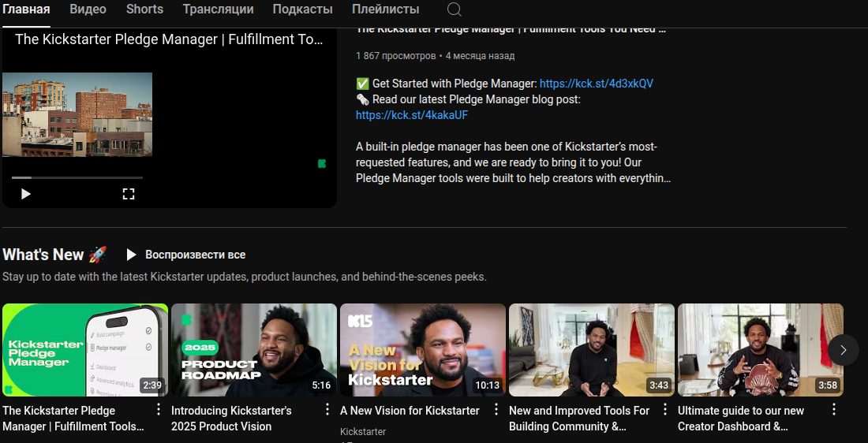The width and height of the screenshot is (868, 443).
Task: Open link https://kck.st/4d3xkQV
Action: coord(597,84)
